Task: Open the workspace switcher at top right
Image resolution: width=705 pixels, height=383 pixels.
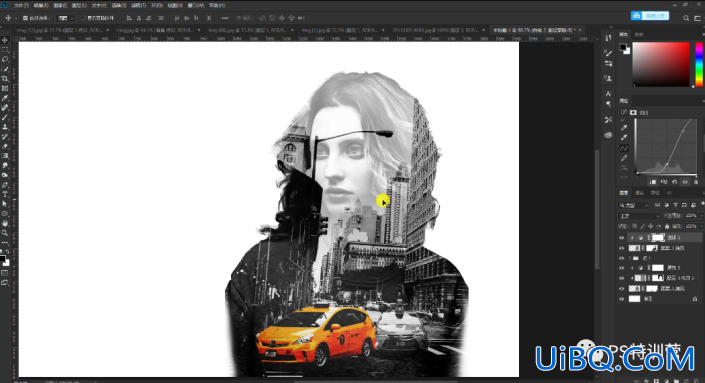Action: click(x=697, y=18)
